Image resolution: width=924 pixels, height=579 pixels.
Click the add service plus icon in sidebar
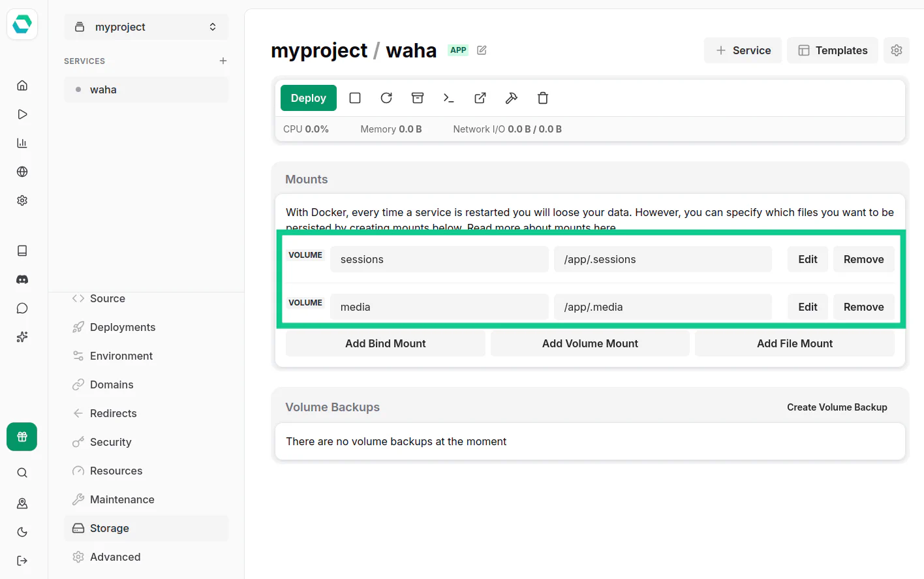coord(223,61)
